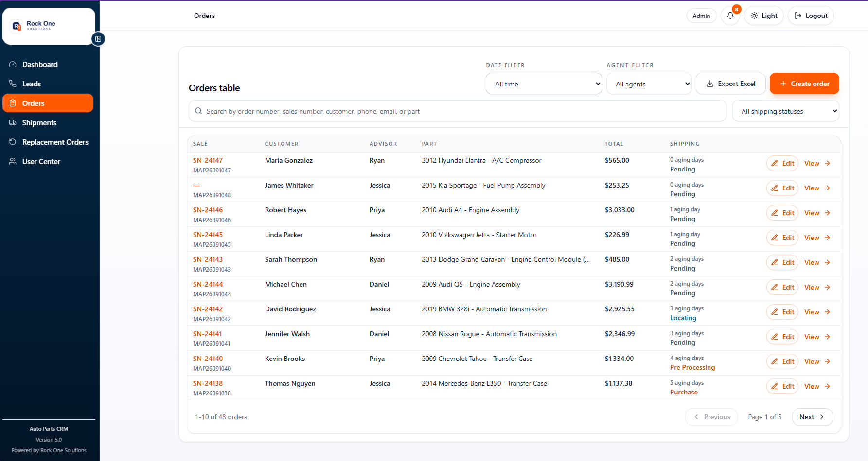Click the TOTAL column header
This screenshot has height=461, width=868.
coord(614,144)
